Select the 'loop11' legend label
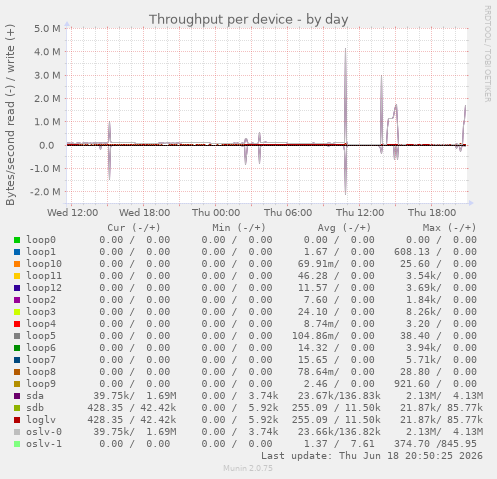Image resolution: width=497 pixels, height=479 pixels. tap(44, 276)
